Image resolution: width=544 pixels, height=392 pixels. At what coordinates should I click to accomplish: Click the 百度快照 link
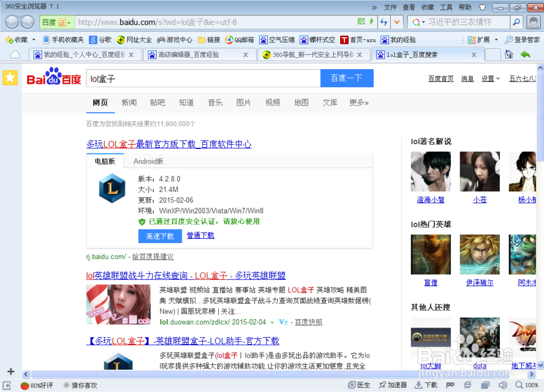pos(308,322)
